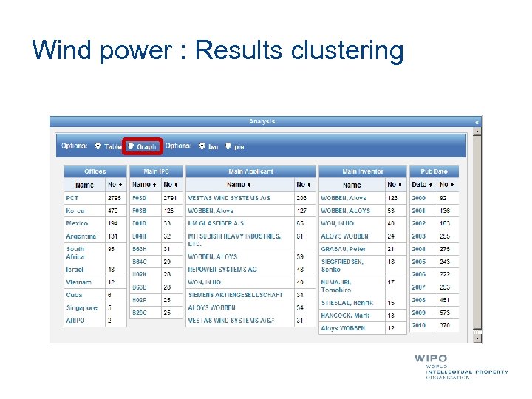Open inventor HANCOCK, Mark
This screenshot has width=532, height=399.
click(345, 316)
